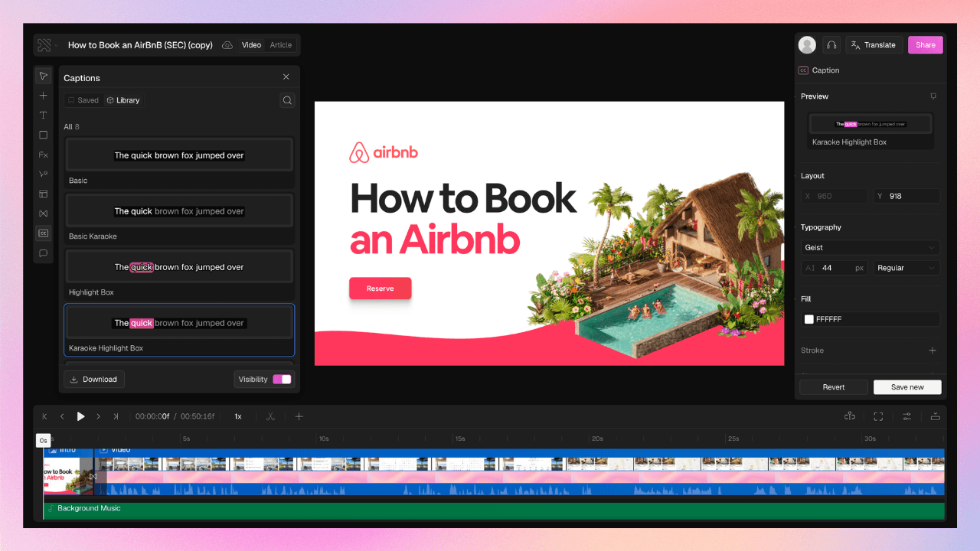This screenshot has height=551, width=980.
Task: Add a Stroke with plus icon
Action: tap(933, 350)
